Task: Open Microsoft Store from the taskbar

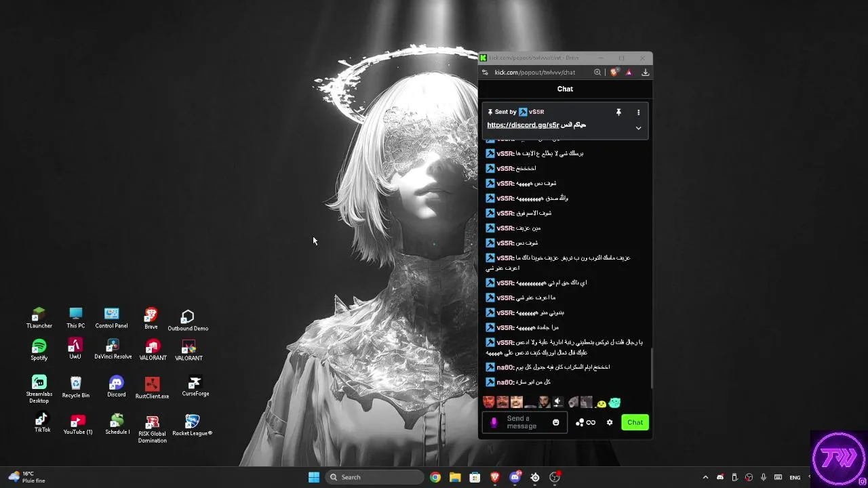Action: 475,477
